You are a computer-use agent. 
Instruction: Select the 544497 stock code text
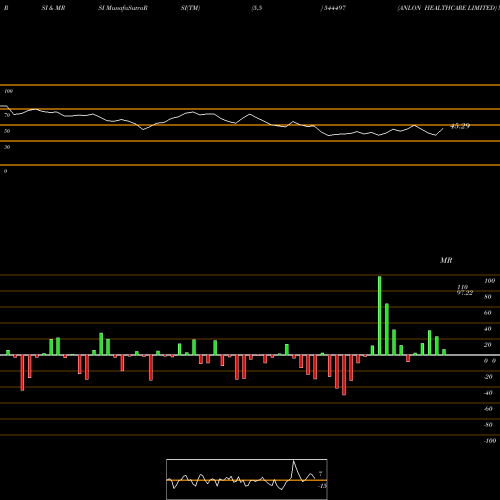click(x=334, y=8)
